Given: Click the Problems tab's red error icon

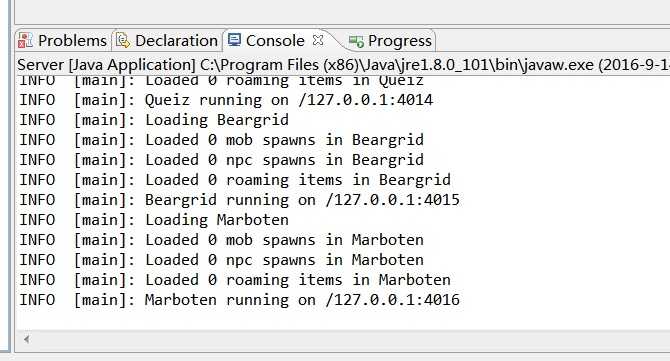Looking at the screenshot, I should click(25, 41).
